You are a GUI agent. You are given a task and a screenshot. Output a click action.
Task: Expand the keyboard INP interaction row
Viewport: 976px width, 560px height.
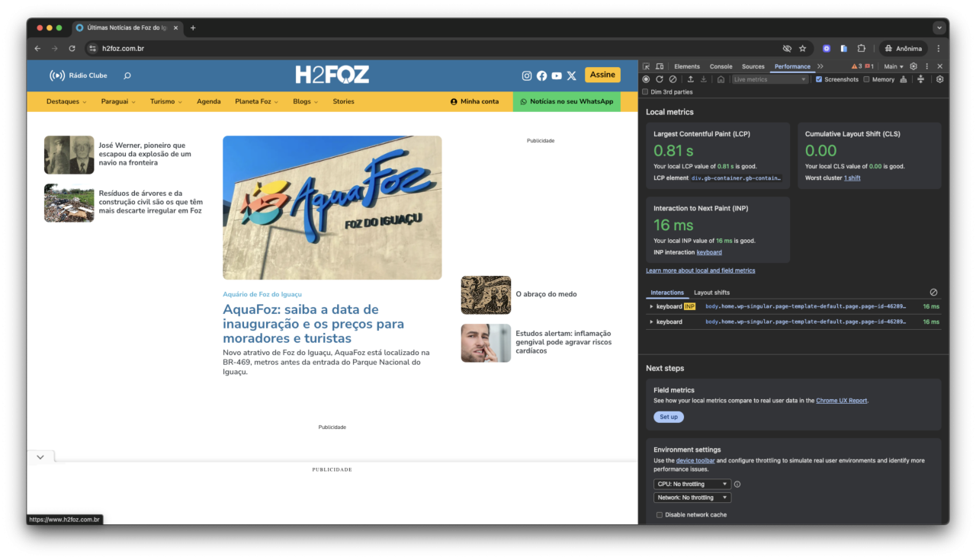click(651, 306)
